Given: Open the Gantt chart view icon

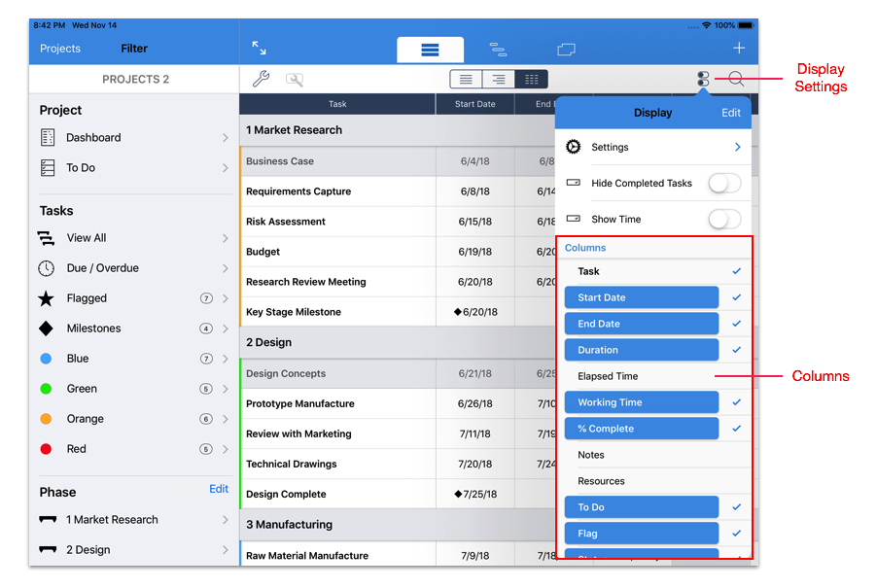Looking at the screenshot, I should click(x=498, y=49).
